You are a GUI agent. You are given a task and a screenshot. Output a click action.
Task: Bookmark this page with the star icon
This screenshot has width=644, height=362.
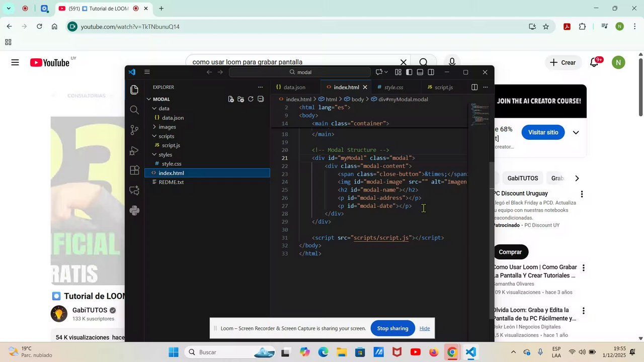tap(546, 27)
